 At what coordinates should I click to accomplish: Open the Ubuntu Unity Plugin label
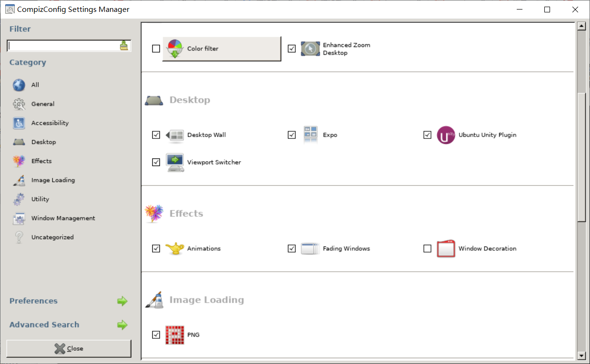487,135
